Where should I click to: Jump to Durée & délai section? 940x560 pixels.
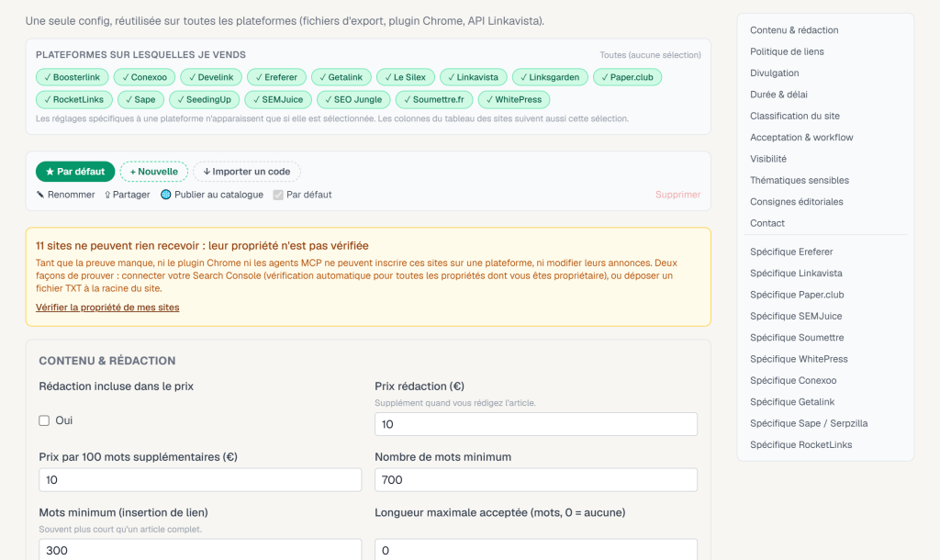pos(778,95)
